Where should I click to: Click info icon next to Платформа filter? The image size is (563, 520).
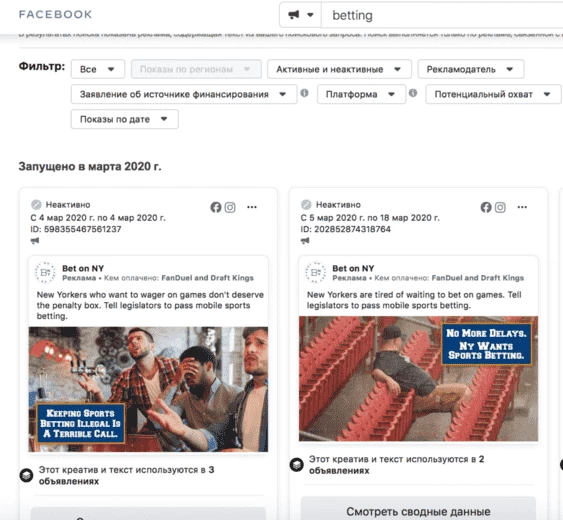(x=413, y=93)
